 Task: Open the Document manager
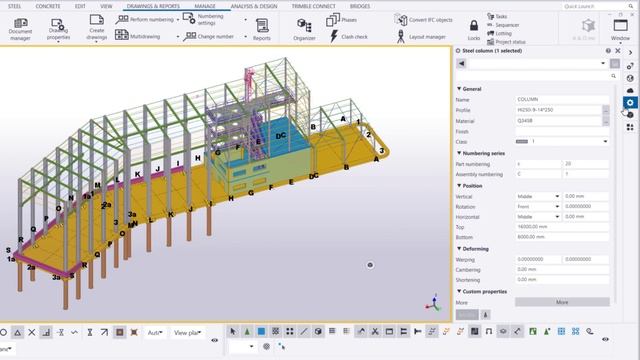(x=20, y=29)
